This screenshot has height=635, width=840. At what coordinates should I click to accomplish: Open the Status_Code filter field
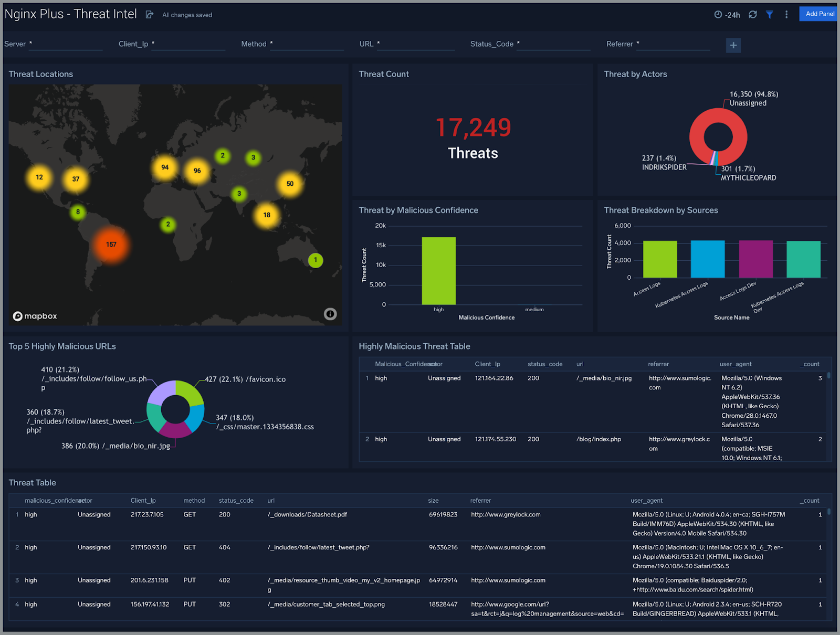[x=554, y=44]
